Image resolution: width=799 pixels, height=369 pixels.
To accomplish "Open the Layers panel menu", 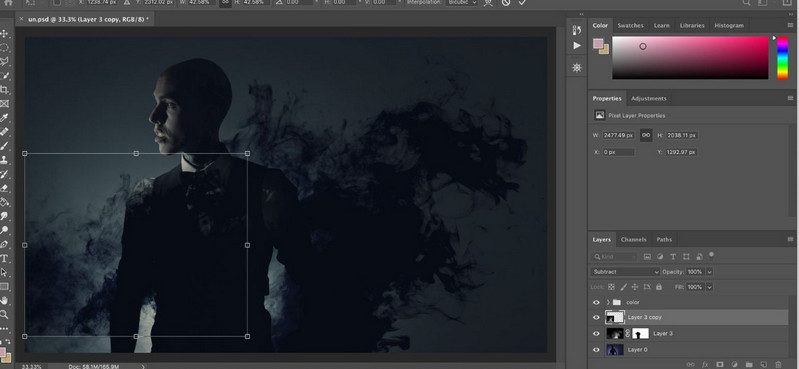I will tap(790, 240).
